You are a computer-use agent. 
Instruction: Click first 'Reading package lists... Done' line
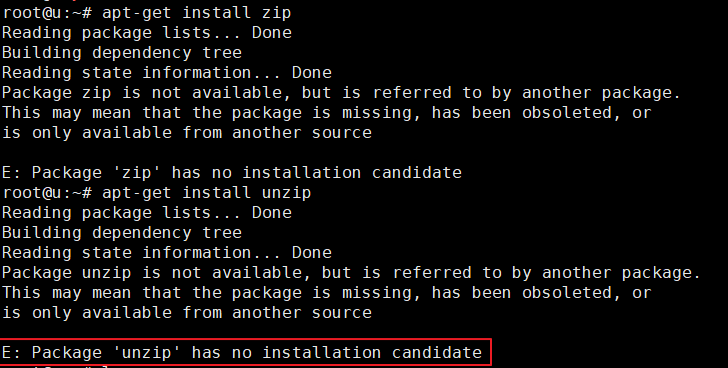(147, 33)
